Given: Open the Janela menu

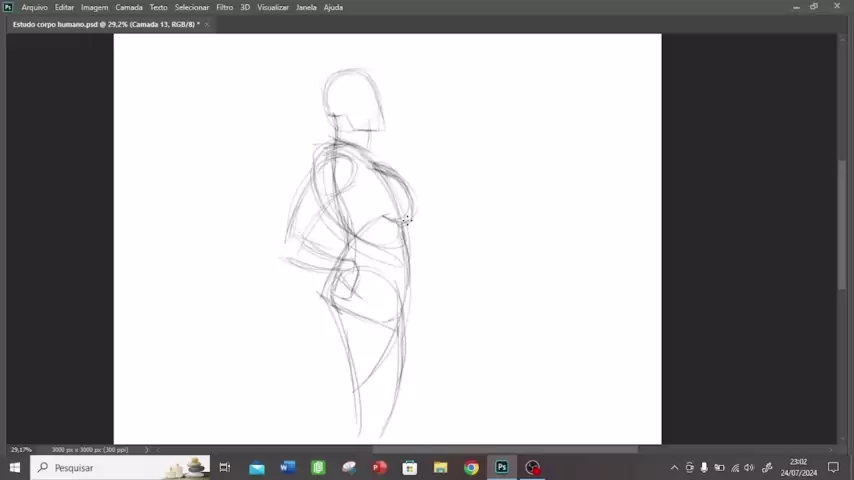Looking at the screenshot, I should [x=306, y=7].
